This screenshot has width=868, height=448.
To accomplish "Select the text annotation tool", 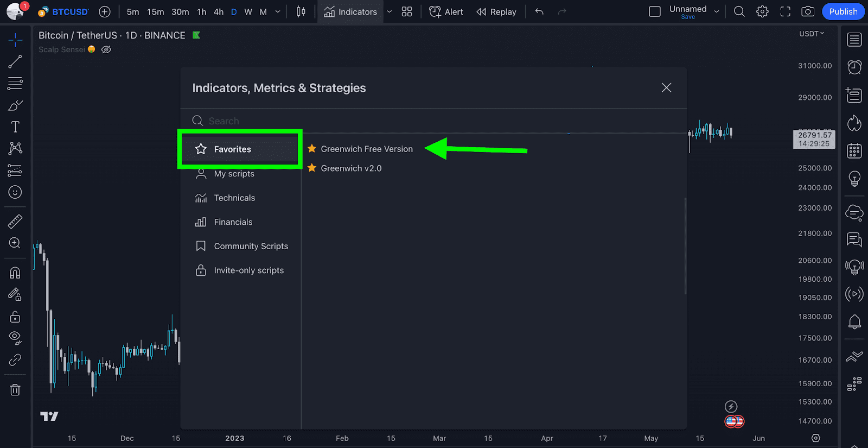I will [x=15, y=127].
